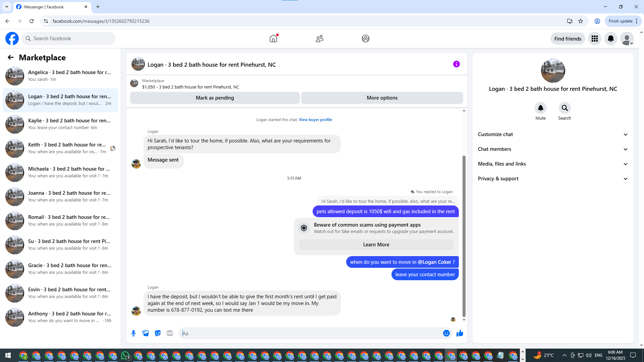Open conversation information purple icon
This screenshot has height=362, width=644.
point(457,64)
